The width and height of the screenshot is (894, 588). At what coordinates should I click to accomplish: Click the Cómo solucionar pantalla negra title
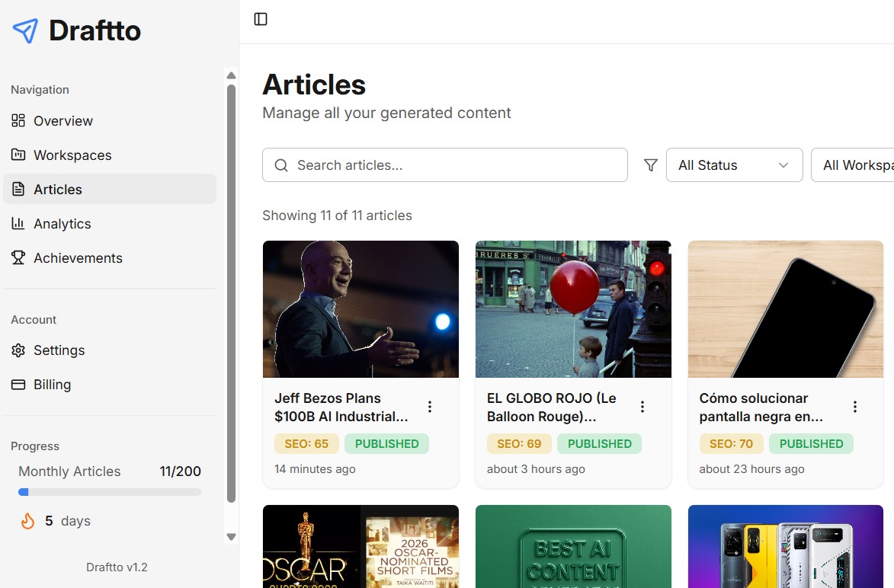click(x=761, y=407)
